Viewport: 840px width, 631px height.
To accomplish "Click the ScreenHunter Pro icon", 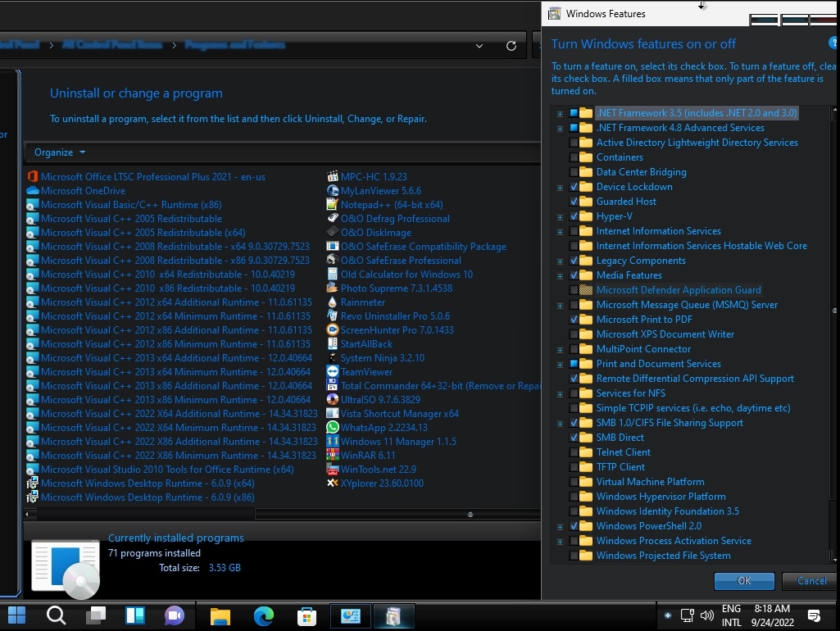I will (x=333, y=329).
